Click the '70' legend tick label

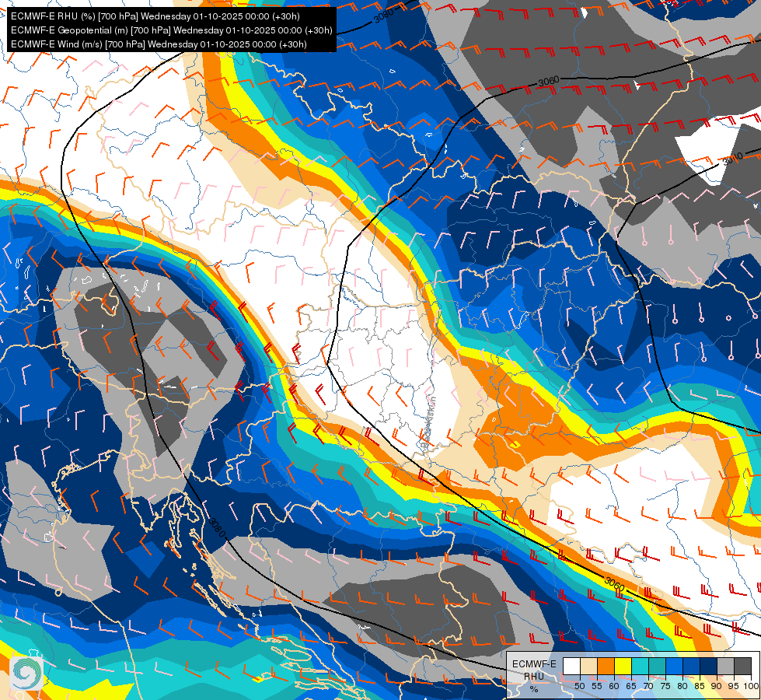pyautogui.click(x=648, y=686)
